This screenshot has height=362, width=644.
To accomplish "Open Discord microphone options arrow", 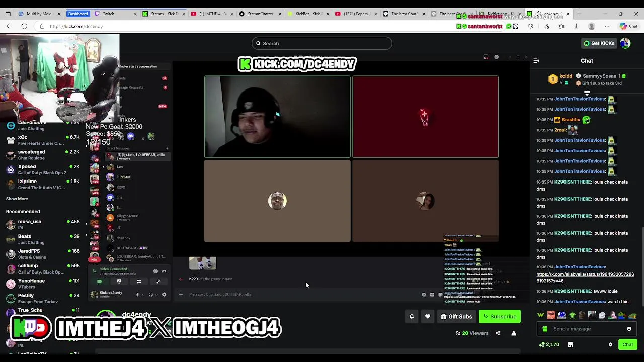I will [143, 294].
